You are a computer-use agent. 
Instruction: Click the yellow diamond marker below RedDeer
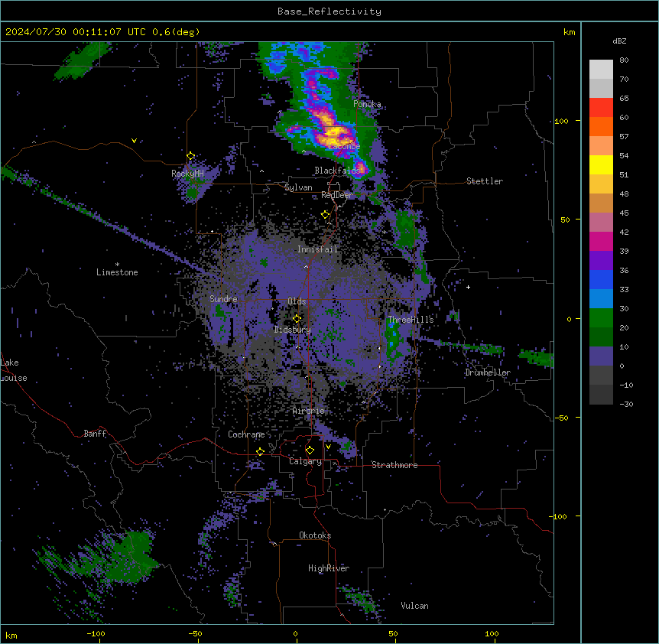point(325,215)
